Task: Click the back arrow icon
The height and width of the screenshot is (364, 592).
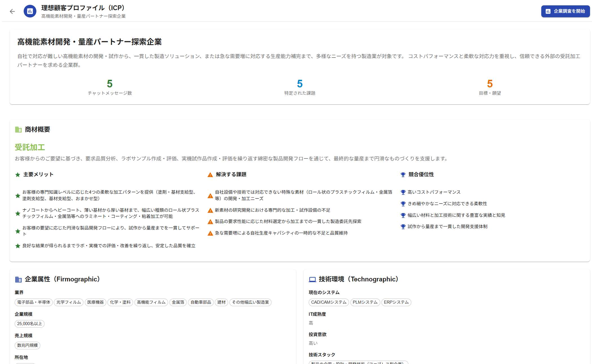Action: pyautogui.click(x=12, y=12)
